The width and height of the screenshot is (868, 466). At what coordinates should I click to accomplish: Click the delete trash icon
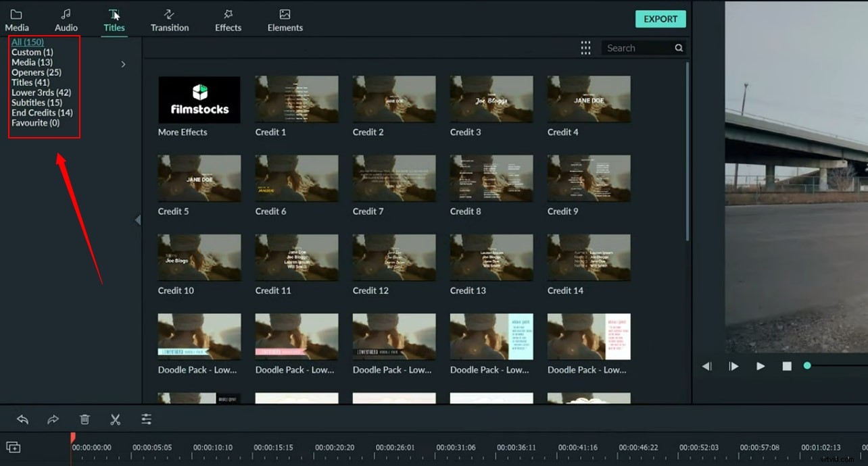pos(85,419)
